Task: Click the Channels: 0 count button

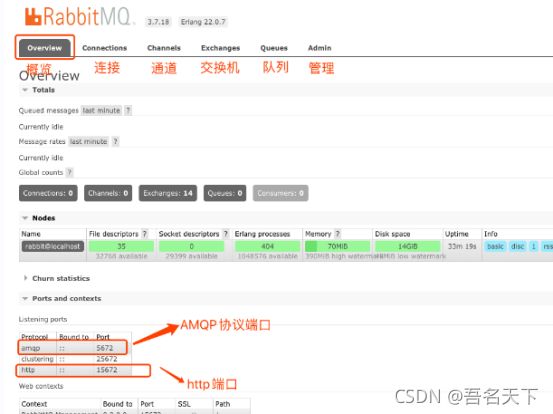Action: tap(108, 193)
